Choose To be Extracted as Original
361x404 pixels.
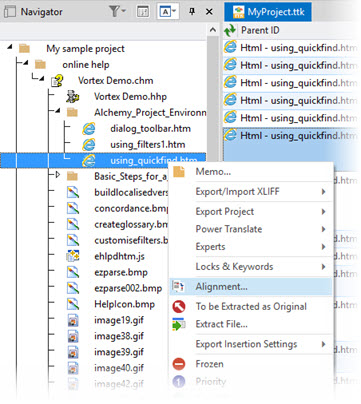pyautogui.click(x=251, y=307)
